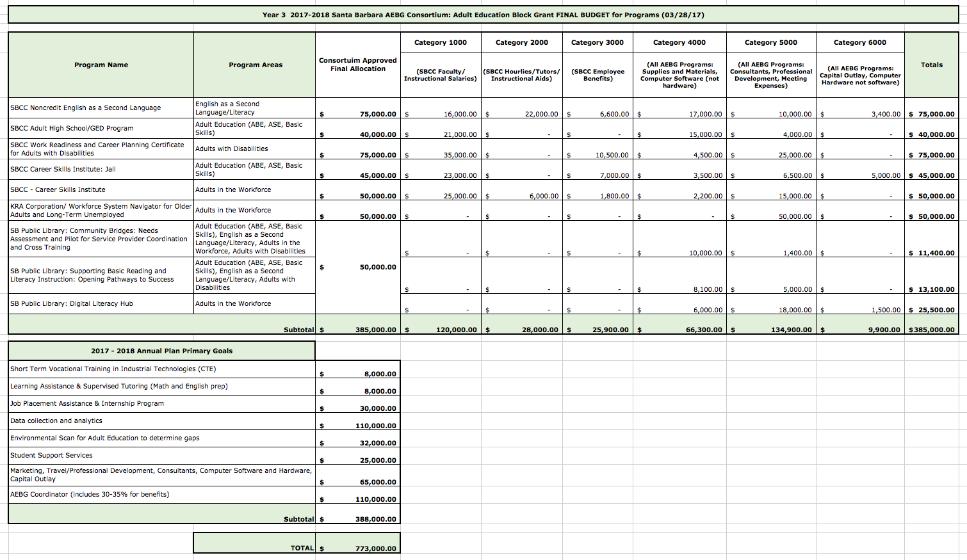Select the Student Support Services goal cell

(51, 455)
